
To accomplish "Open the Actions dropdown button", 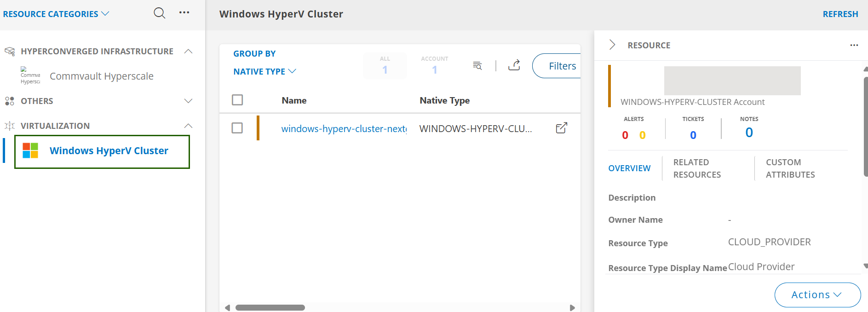I will [817, 295].
